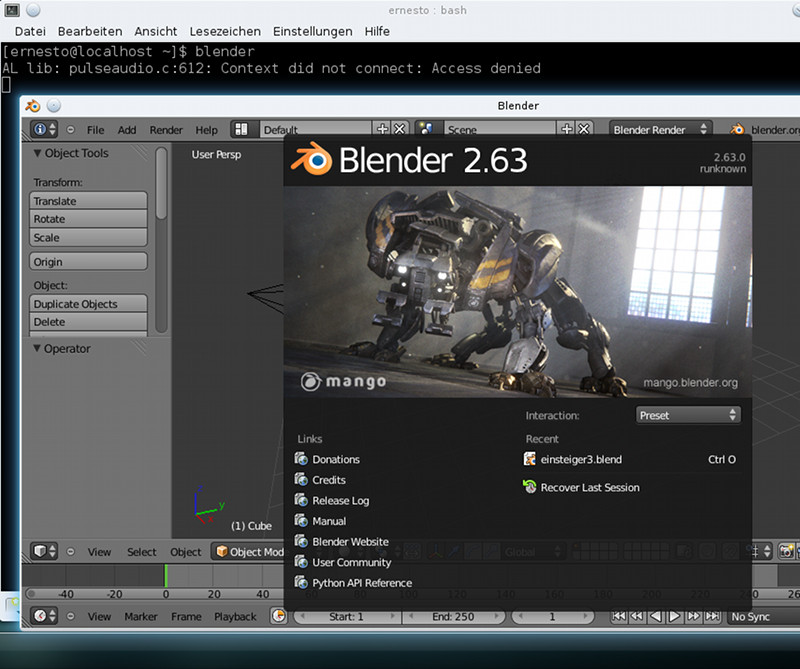Click the Scale button

coord(88,237)
